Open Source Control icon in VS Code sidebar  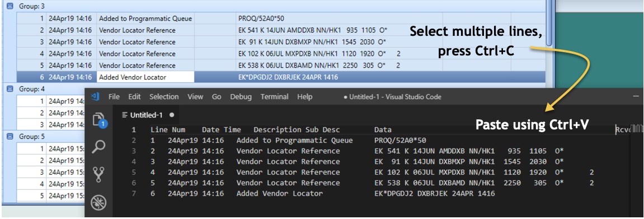[x=98, y=174]
